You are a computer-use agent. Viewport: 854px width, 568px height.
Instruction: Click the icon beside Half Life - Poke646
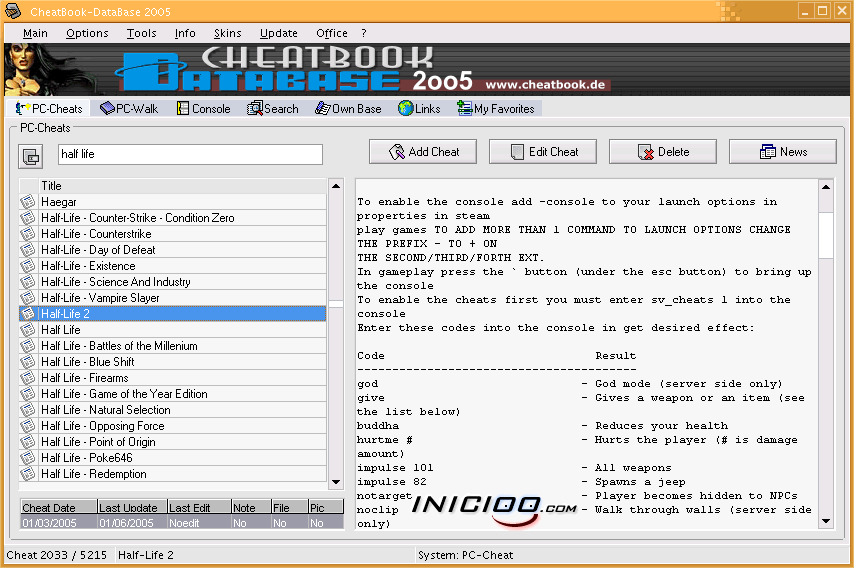[x=28, y=458]
